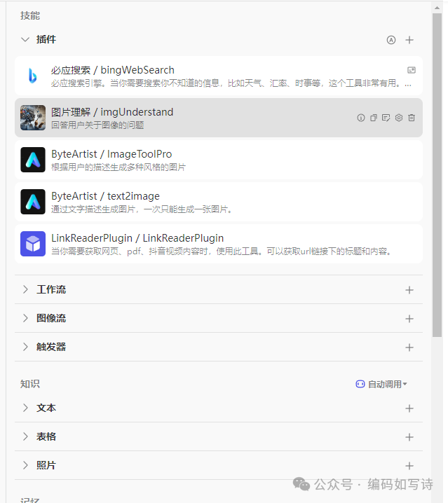Click the scrollbar up arrow
Image resolution: width=448 pixels, height=503 pixels.
tap(437, 8)
